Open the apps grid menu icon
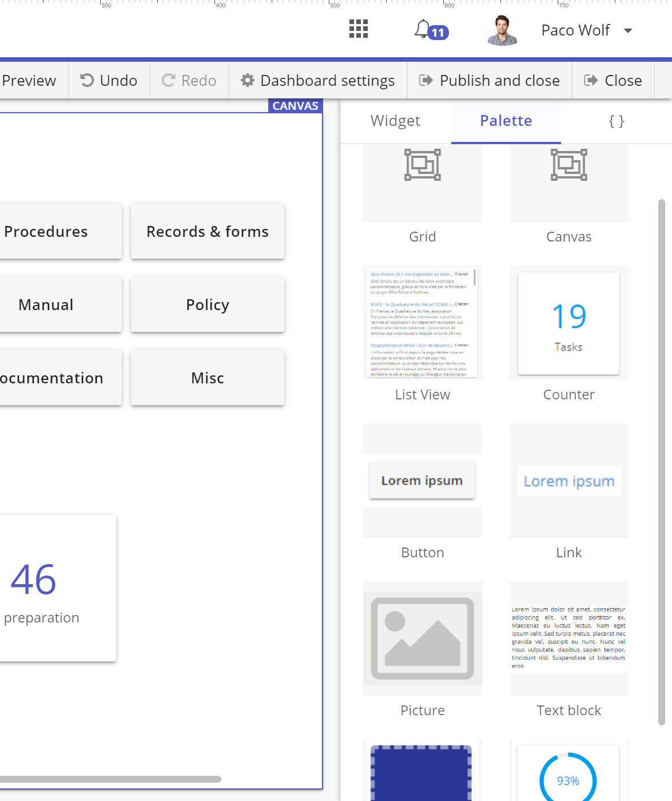The image size is (672, 801). pyautogui.click(x=359, y=29)
